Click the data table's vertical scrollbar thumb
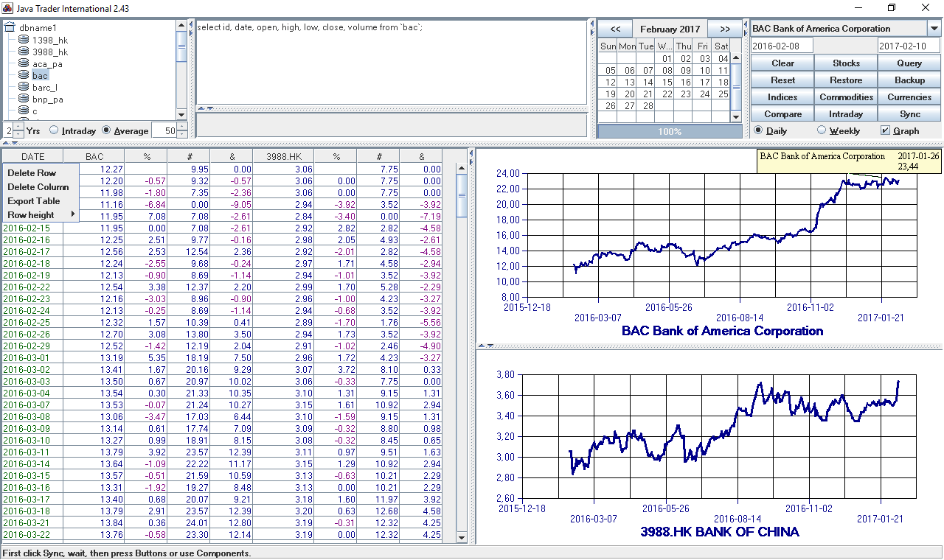 coord(462,196)
